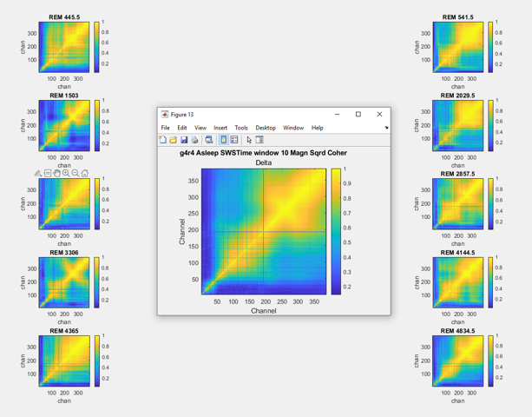Click the dock figure arrow in the menu bar

click(x=386, y=128)
